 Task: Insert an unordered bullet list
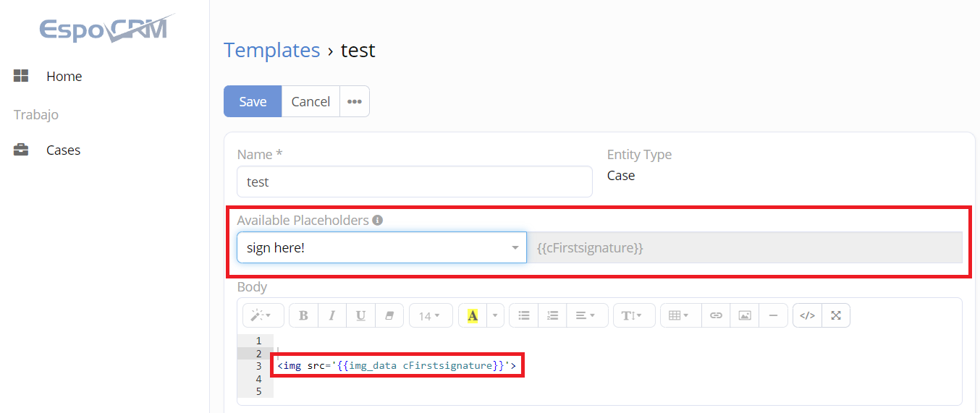coord(524,315)
